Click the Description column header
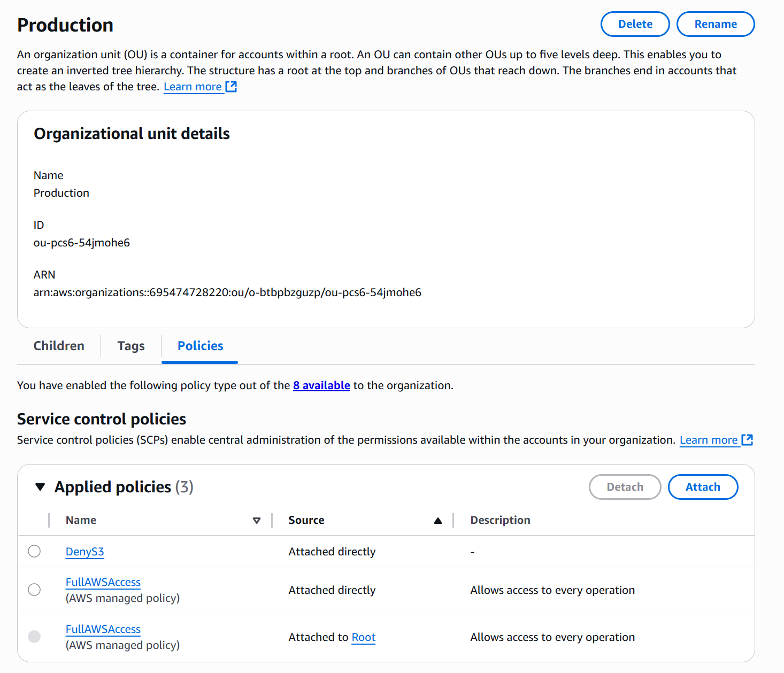The height and width of the screenshot is (673, 784). tap(500, 520)
